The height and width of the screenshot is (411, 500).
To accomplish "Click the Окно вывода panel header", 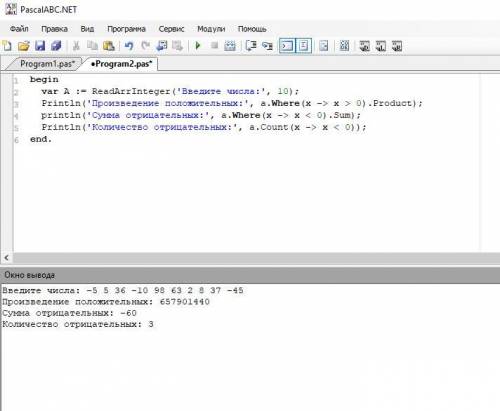I will [x=250, y=275].
